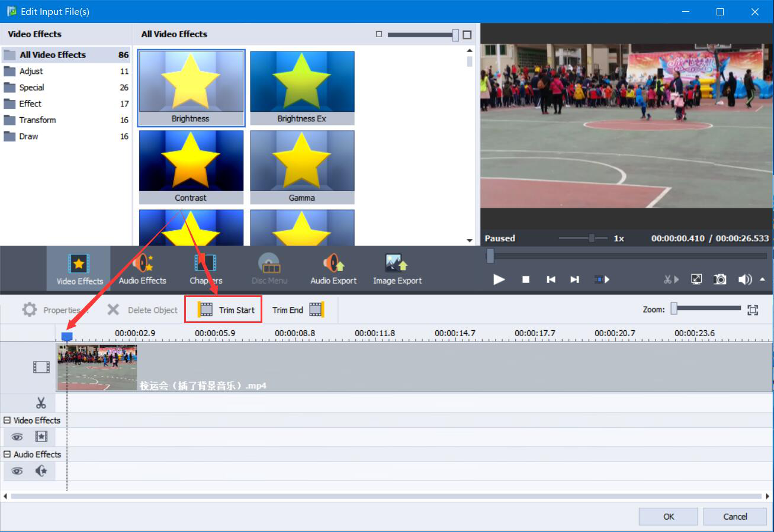
Task: Click the thumbnail size slider handle
Action: pos(455,35)
